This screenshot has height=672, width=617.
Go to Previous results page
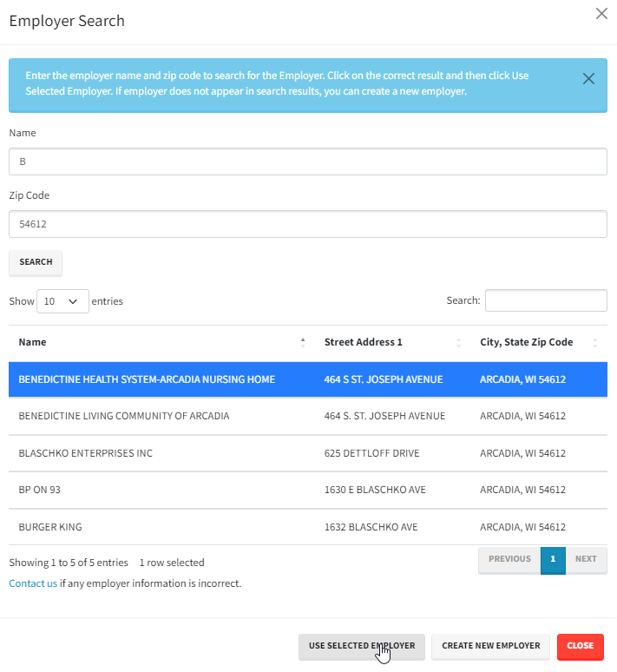509,559
